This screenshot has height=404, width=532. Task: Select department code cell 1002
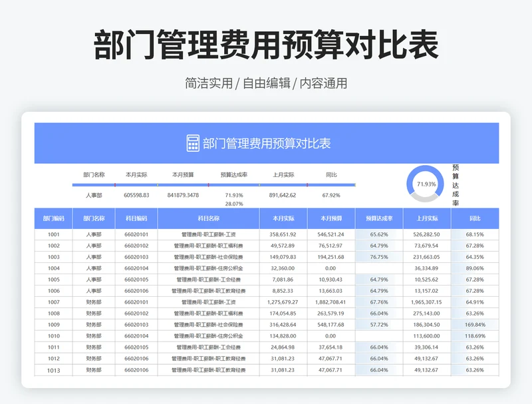pyautogui.click(x=54, y=246)
